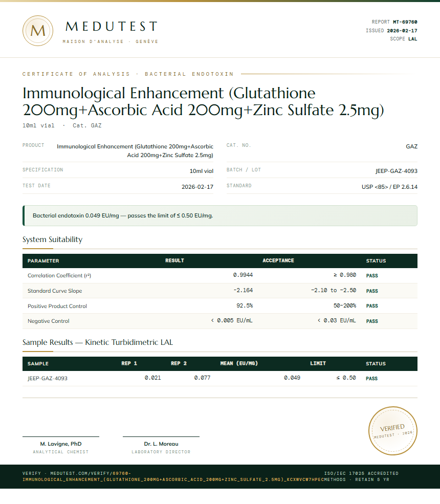Click STATUS header in System Suitability table

tap(376, 260)
